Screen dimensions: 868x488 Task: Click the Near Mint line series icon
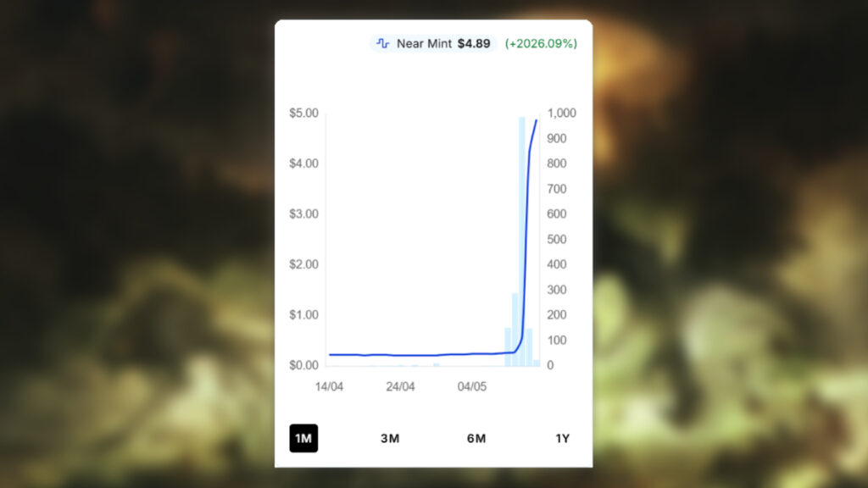pos(383,43)
